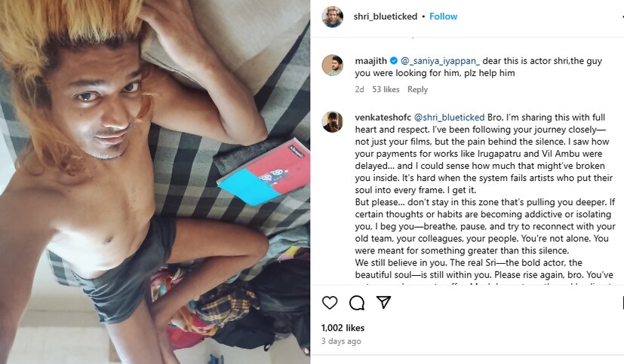Open shri_blueticked username in header
The image size is (624, 364).
(x=386, y=17)
